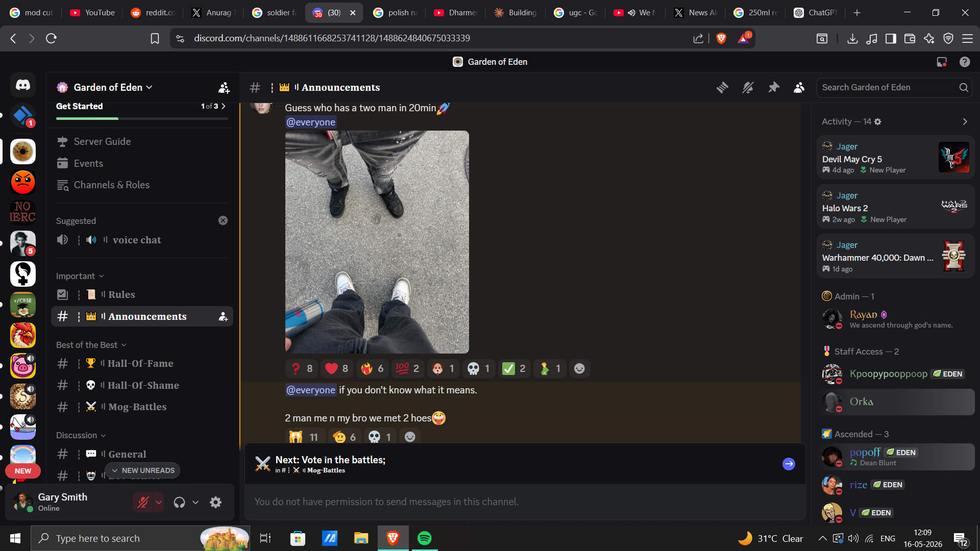
Task: Open user settings gear icon
Action: tap(216, 503)
